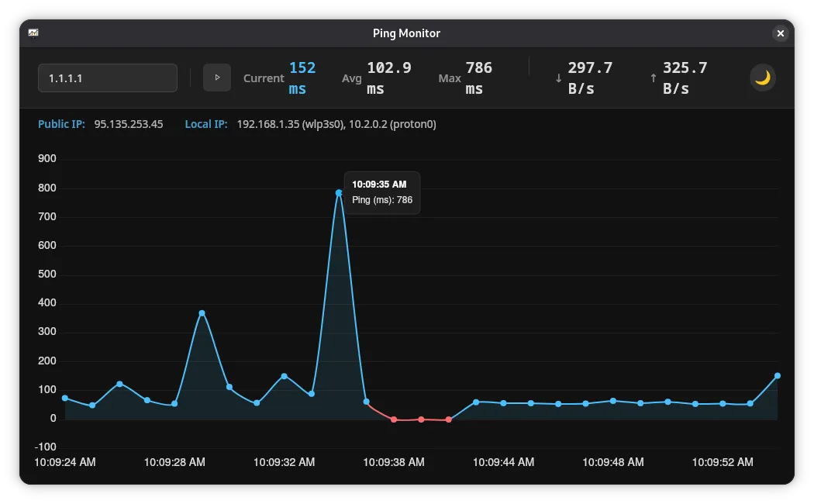
Task: Close the Ping Monitor window
Action: 781,33
